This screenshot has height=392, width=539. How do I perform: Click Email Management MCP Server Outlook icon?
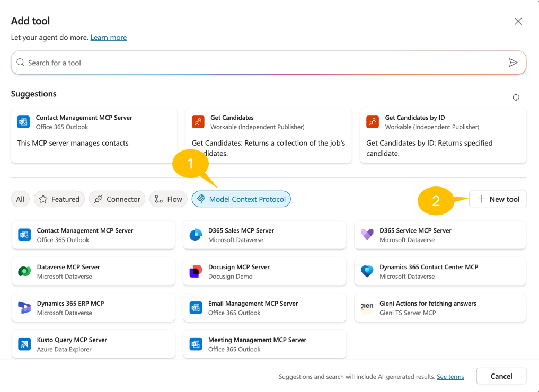pos(196,308)
